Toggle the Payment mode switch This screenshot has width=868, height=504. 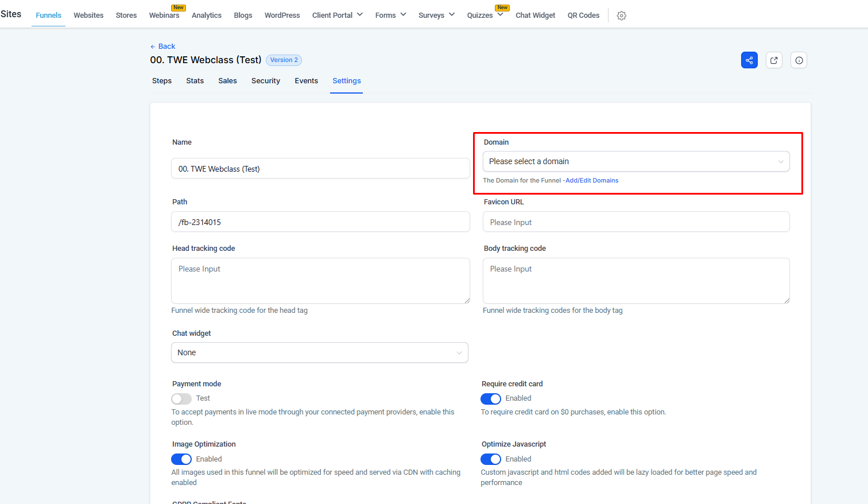point(181,399)
